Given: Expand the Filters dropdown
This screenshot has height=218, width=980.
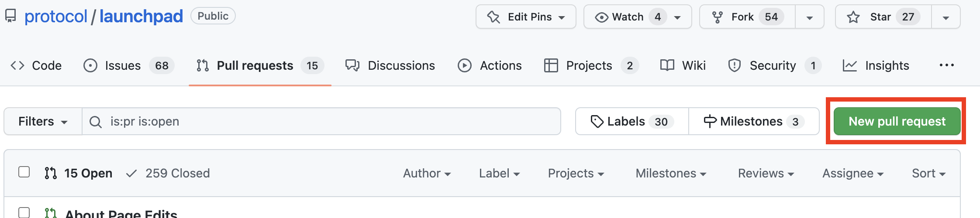Looking at the screenshot, I should (x=43, y=121).
